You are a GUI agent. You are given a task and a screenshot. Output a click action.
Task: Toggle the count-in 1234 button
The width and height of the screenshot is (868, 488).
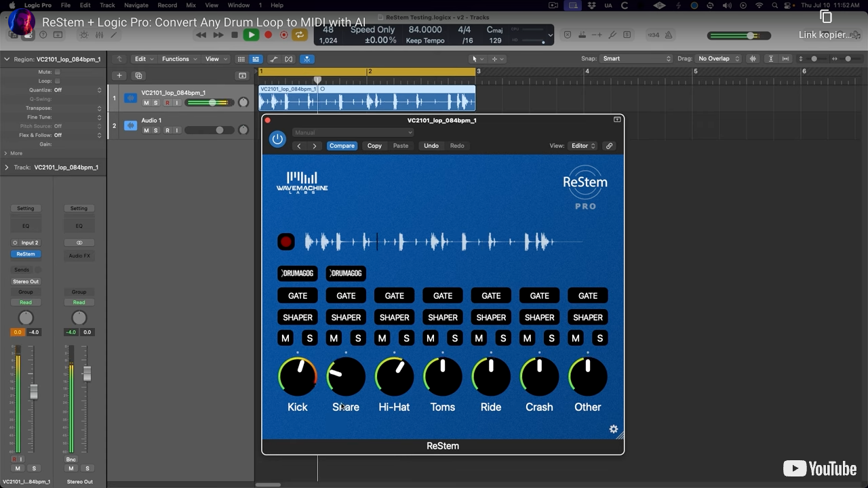(653, 35)
